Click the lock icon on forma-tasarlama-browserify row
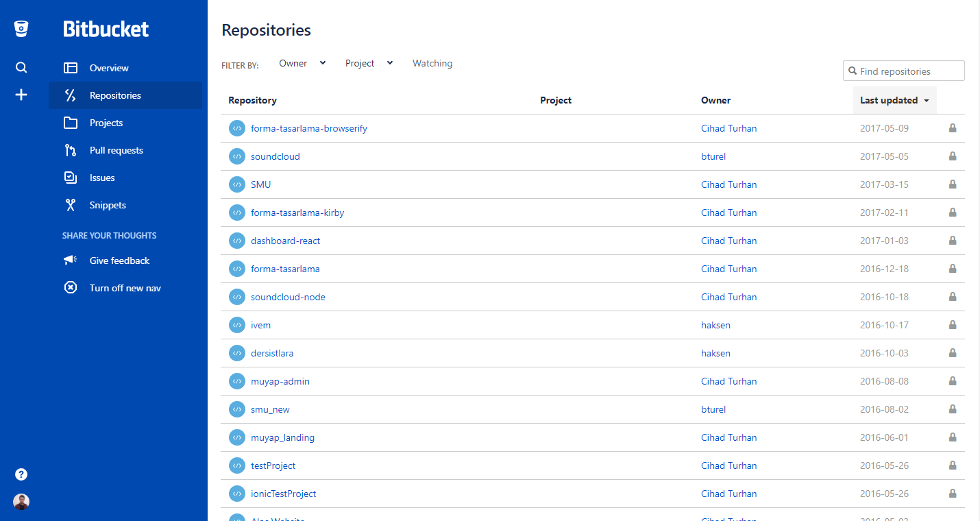 point(953,128)
